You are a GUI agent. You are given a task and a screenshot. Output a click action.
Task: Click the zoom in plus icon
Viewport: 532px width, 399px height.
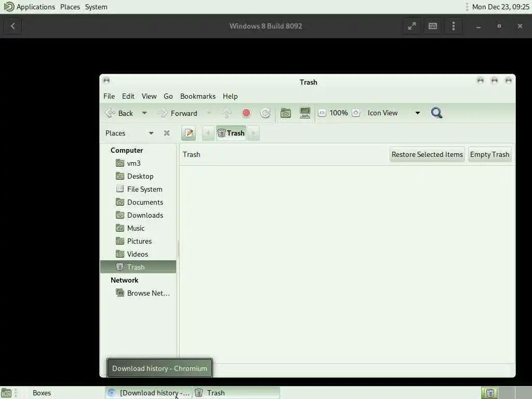click(x=356, y=113)
